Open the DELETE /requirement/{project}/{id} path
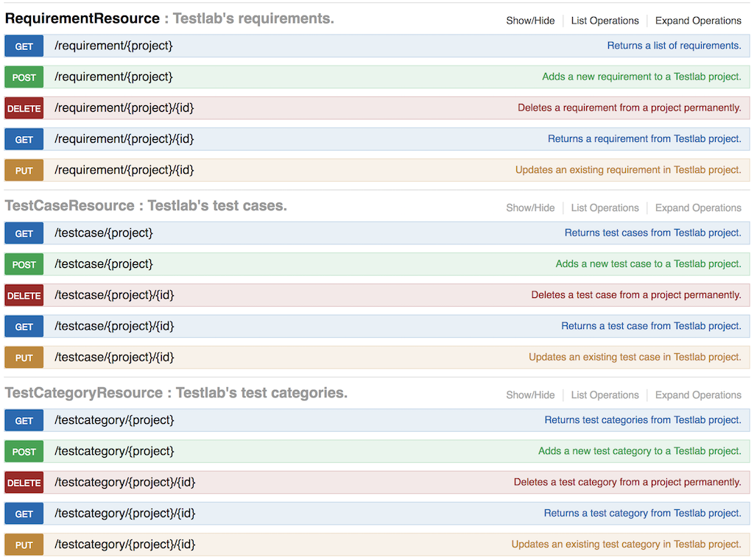The height and width of the screenshot is (560, 754). click(x=124, y=108)
